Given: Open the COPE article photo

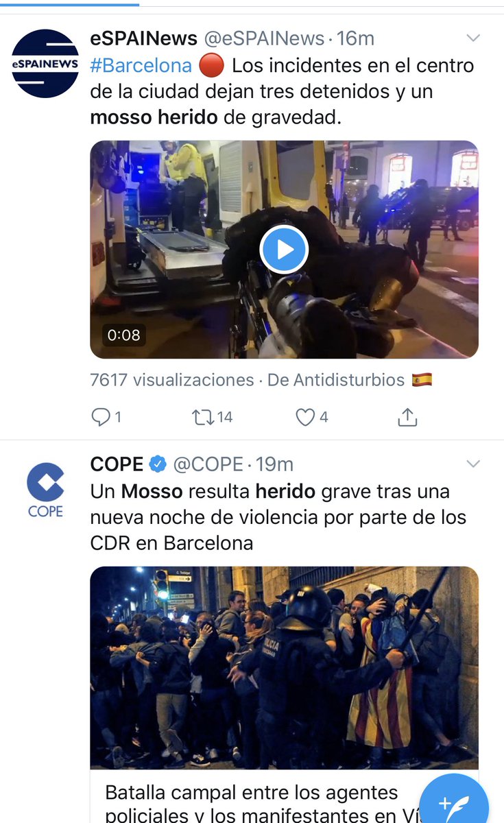Looking at the screenshot, I should coord(284,667).
